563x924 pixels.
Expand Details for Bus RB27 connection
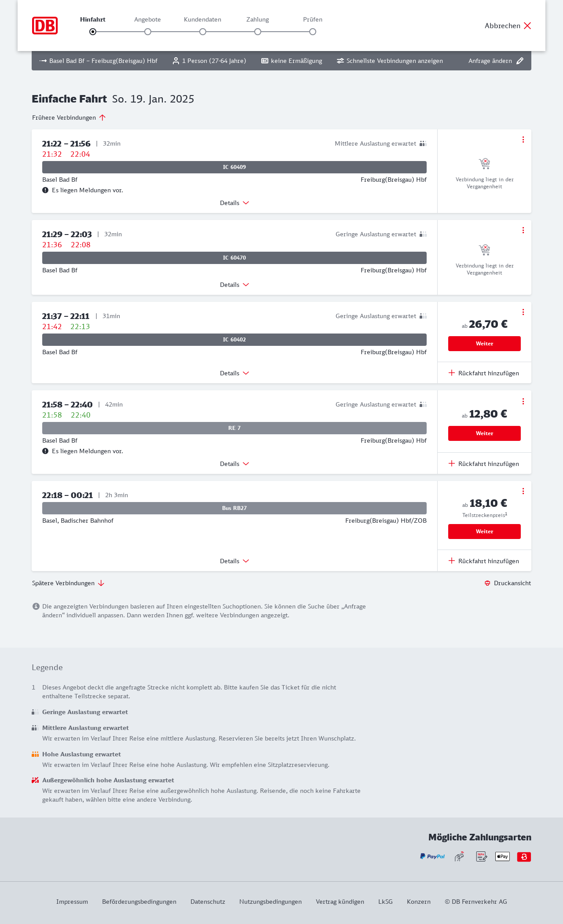coord(234,561)
